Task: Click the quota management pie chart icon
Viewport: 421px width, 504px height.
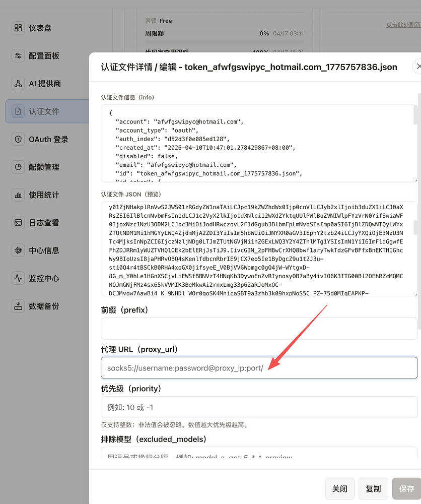Action: [18, 167]
